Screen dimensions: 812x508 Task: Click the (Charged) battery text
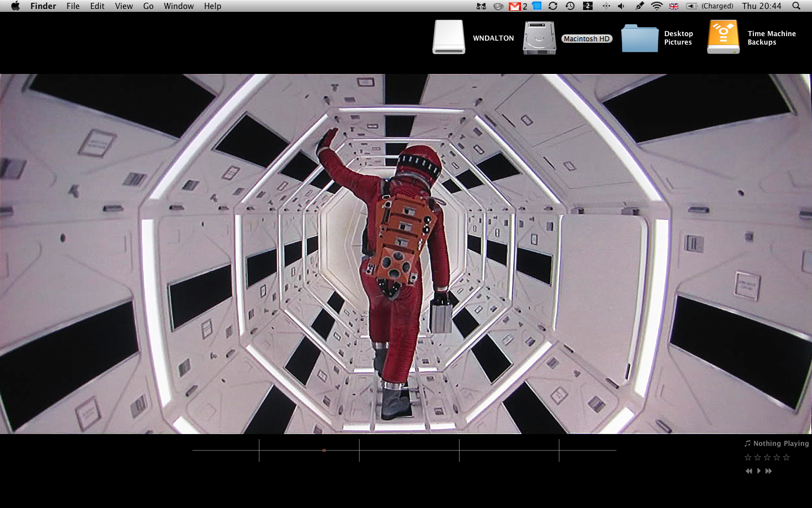click(x=717, y=6)
